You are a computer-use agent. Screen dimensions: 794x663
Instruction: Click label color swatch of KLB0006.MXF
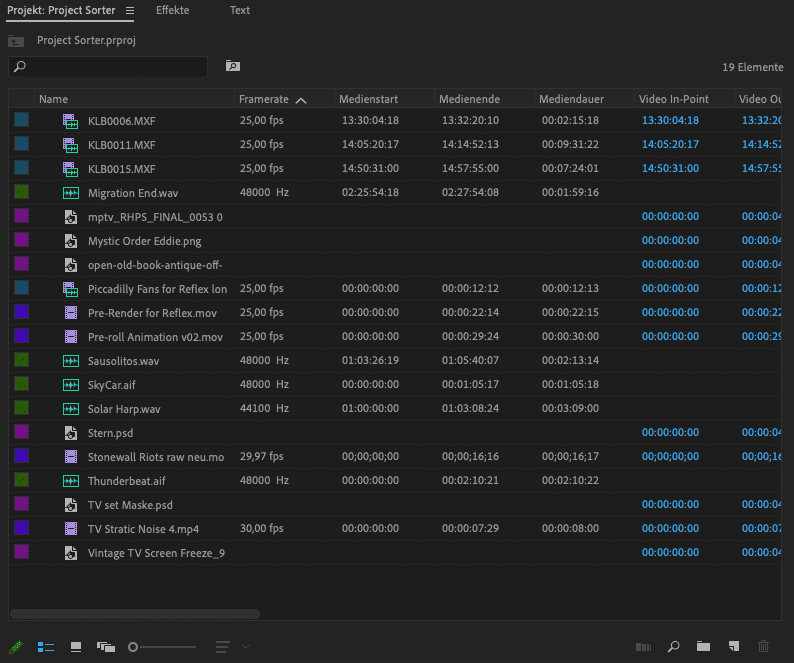(x=22, y=120)
